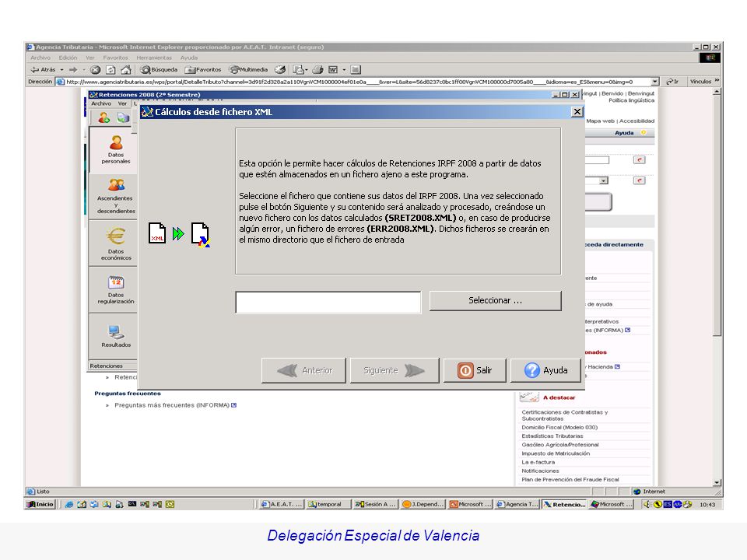The height and width of the screenshot is (560, 747).
Task: Open browser Archivo menu
Action: [40, 58]
